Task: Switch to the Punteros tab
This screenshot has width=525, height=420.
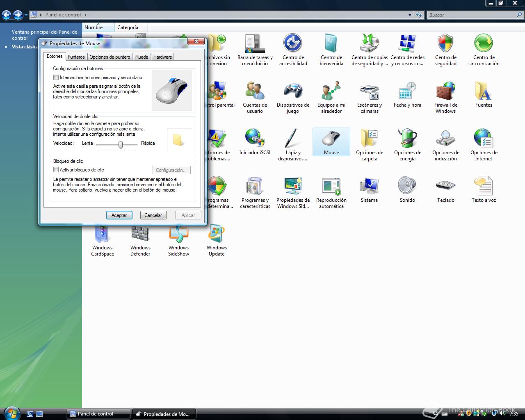Action: (x=76, y=57)
